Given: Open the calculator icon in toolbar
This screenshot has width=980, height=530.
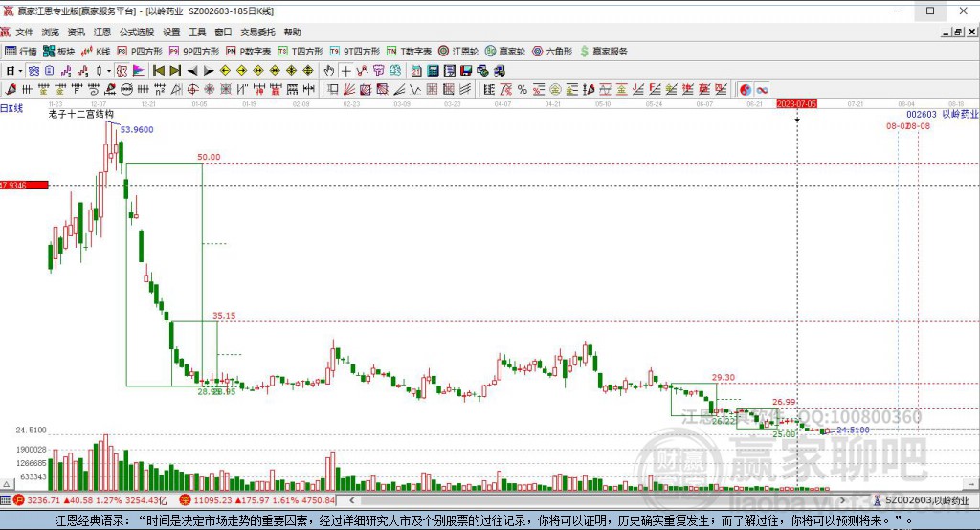Looking at the screenshot, I should (433, 71).
